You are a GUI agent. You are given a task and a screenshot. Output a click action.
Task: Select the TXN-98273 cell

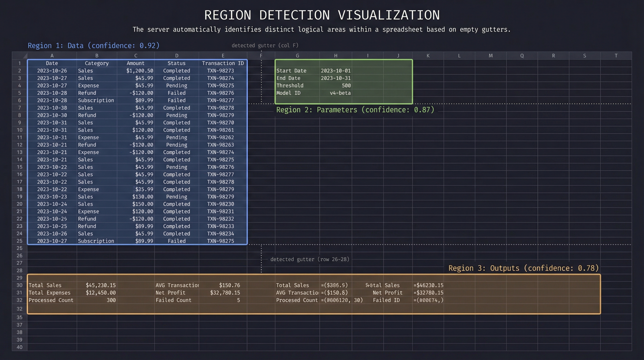point(220,71)
